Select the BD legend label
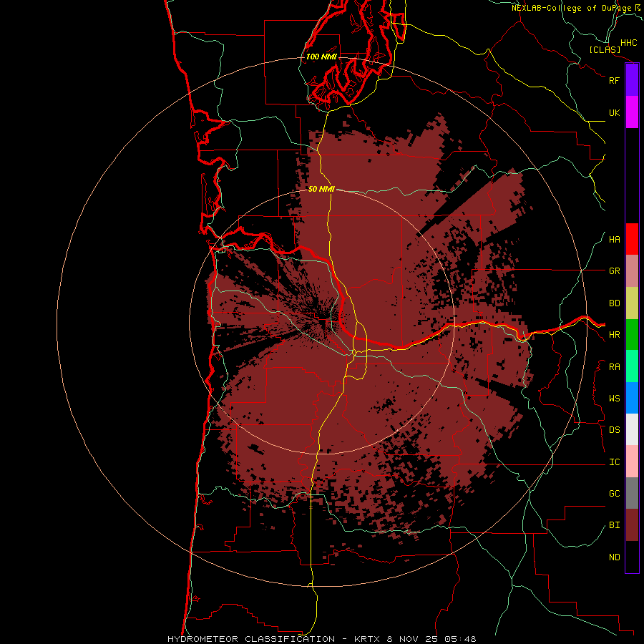The width and height of the screenshot is (644, 644). 614,303
